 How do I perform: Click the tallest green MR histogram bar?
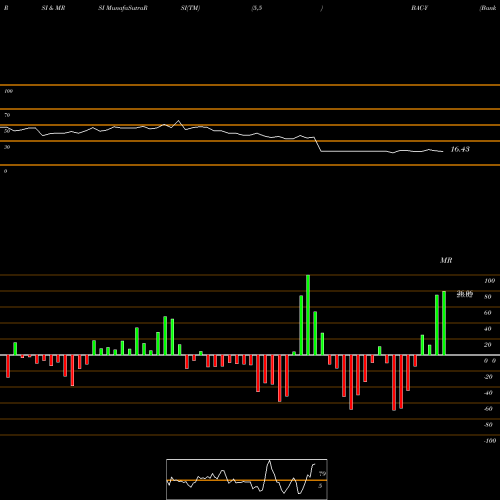point(308,315)
